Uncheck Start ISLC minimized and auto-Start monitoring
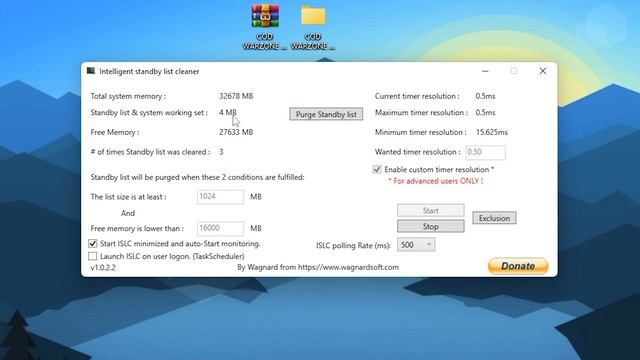 (93, 244)
